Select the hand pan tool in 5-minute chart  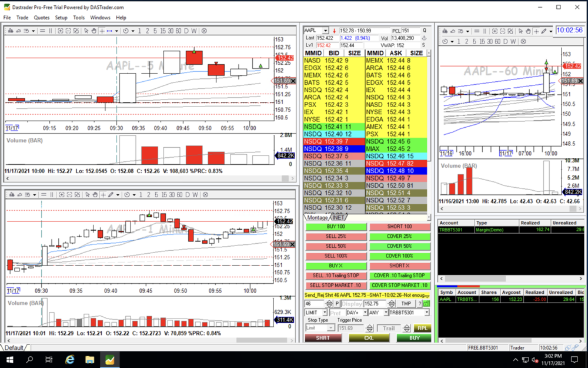click(94, 31)
